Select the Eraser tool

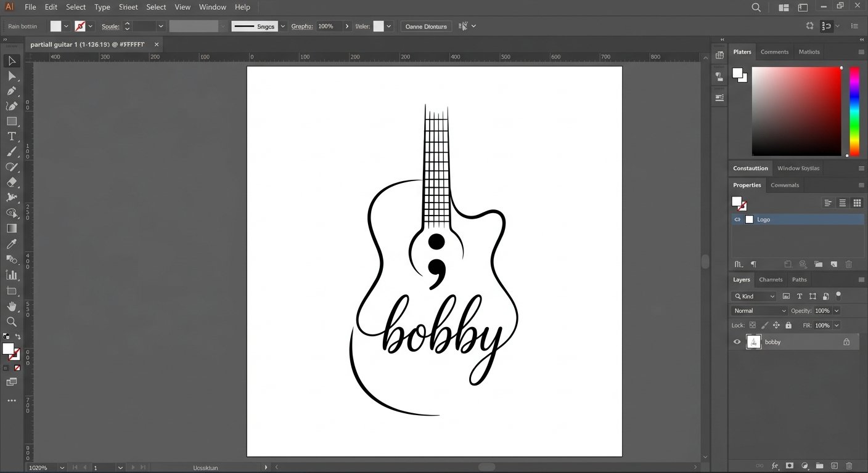[x=12, y=182]
